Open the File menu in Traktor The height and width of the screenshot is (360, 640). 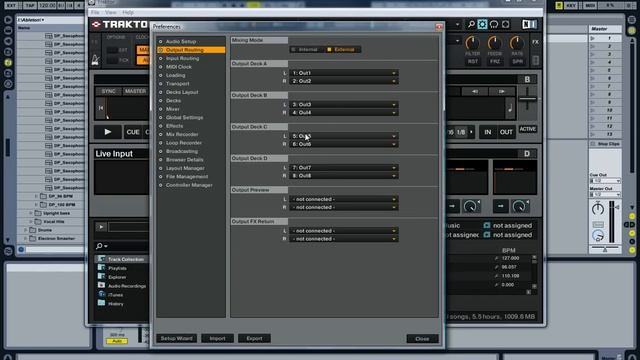point(95,13)
